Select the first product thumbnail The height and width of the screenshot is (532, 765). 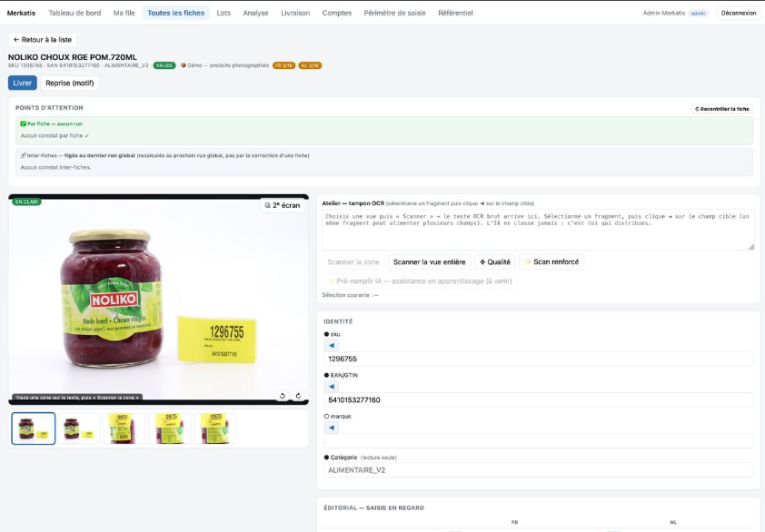(34, 429)
